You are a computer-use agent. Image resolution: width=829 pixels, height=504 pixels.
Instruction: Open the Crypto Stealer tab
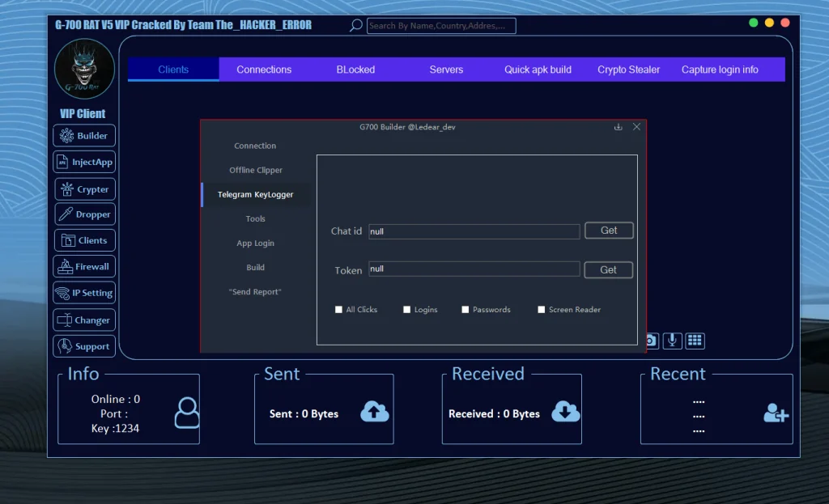click(628, 69)
